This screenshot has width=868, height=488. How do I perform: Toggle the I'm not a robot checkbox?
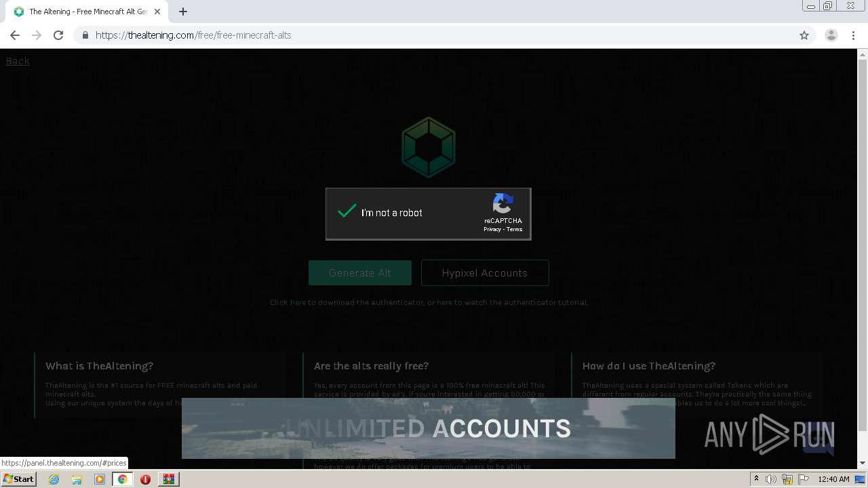tap(347, 212)
